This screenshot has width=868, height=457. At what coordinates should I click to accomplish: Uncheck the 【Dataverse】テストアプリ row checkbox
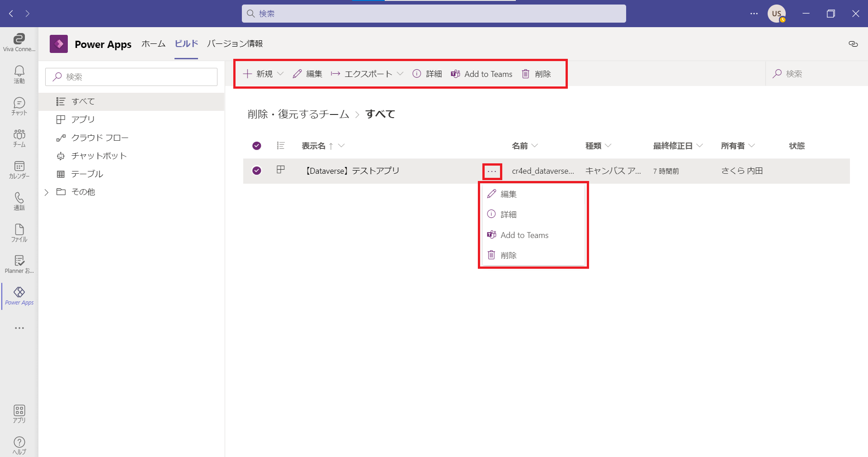click(257, 171)
